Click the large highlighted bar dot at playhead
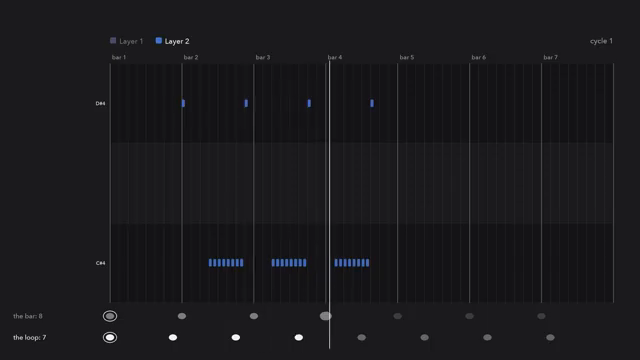The image size is (640, 360). coord(325,316)
